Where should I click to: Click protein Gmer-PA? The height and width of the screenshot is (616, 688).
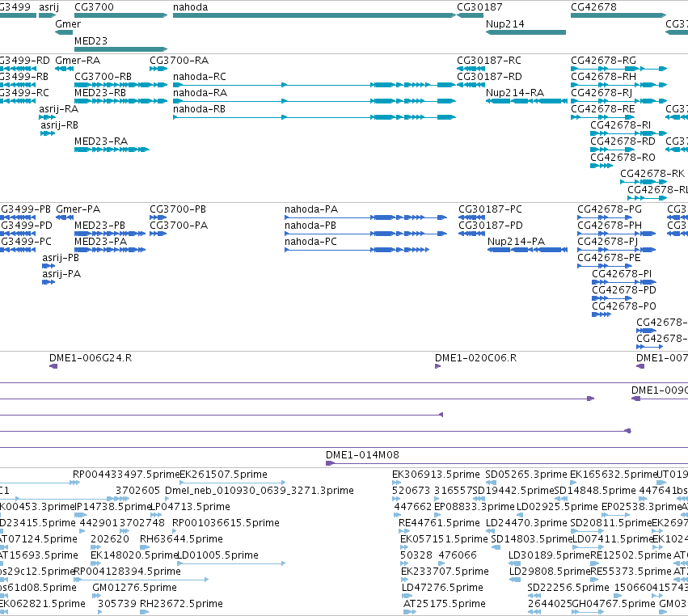point(65,217)
